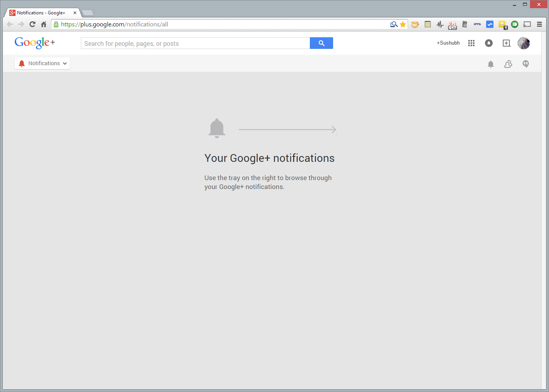The image size is (549, 392).
Task: Click the round notifications bell in header
Action: tap(489, 43)
